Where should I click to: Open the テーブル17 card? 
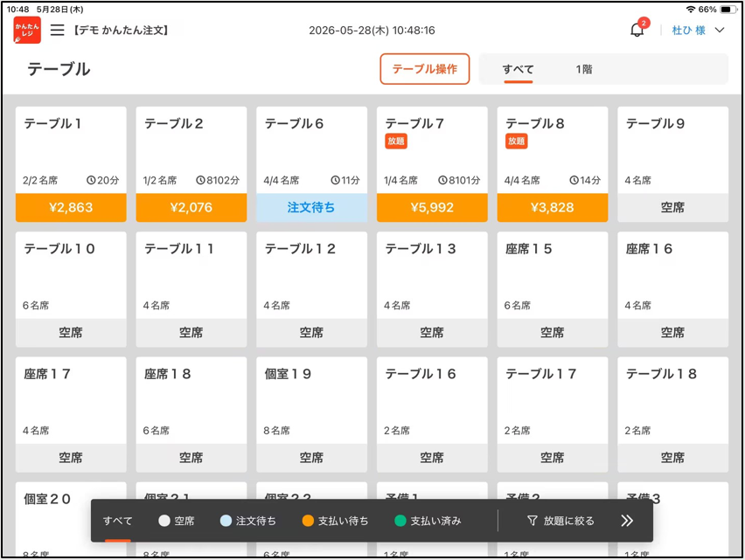coord(553,415)
